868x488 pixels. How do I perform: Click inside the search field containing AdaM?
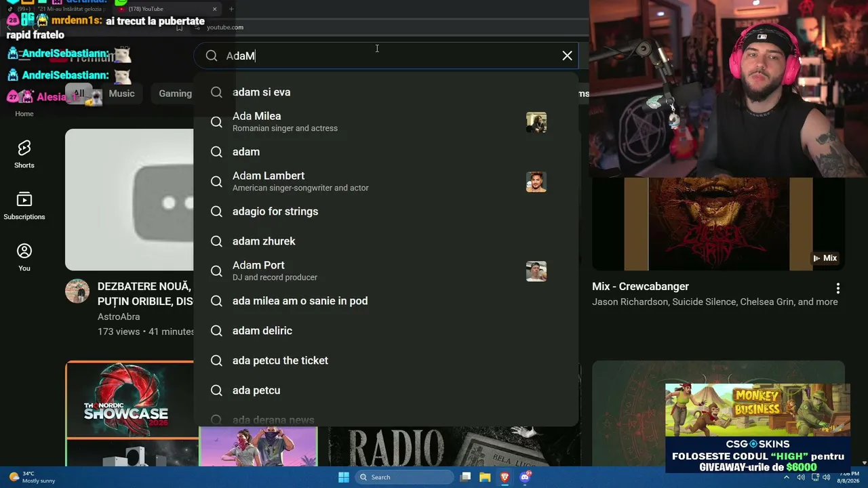tap(387, 56)
